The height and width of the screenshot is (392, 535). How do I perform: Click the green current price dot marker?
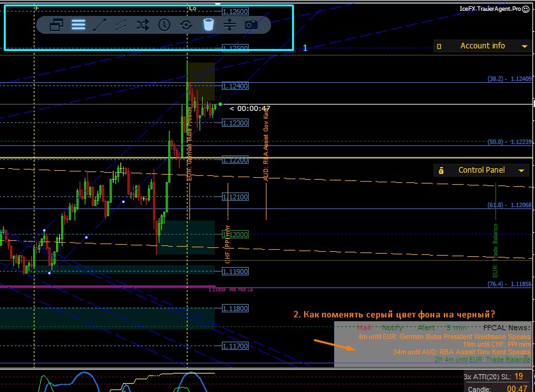pos(221,104)
